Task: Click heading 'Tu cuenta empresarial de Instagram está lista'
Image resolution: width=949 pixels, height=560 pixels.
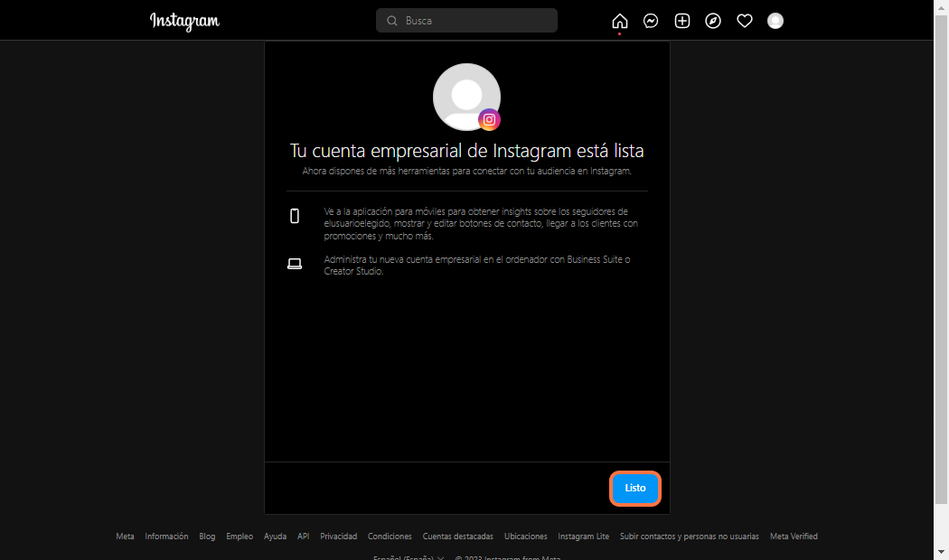Action: 466,151
